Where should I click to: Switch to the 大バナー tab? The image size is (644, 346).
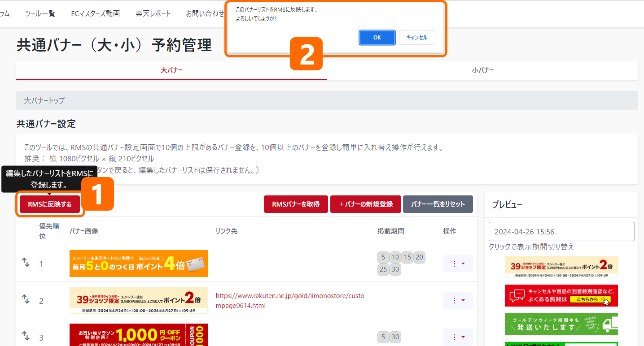[171, 70]
